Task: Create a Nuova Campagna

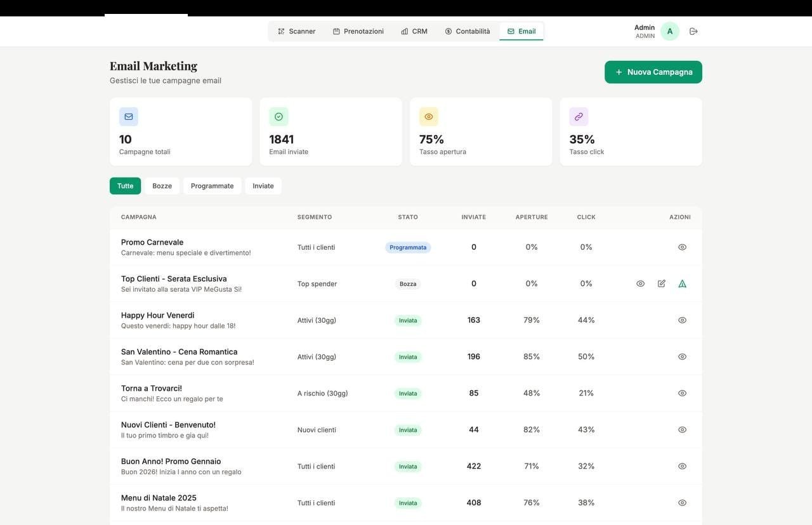Action: (653, 70)
